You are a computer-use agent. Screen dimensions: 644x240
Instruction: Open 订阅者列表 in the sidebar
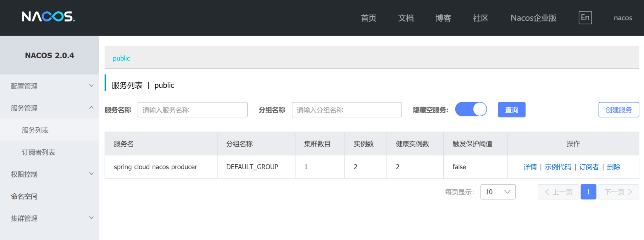[x=38, y=152]
